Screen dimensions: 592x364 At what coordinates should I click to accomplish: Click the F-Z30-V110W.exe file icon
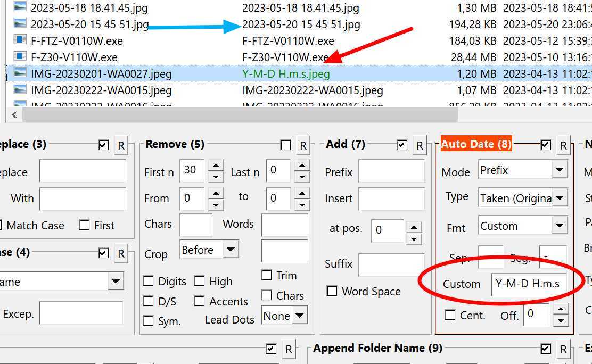[20, 57]
